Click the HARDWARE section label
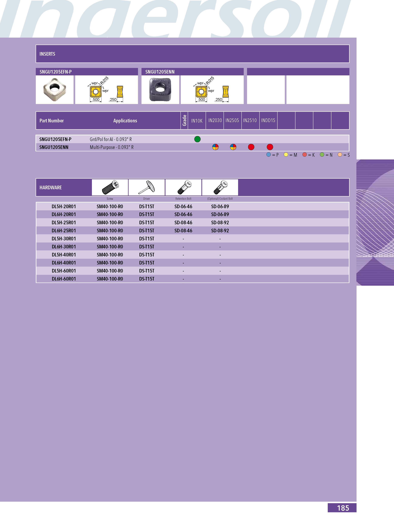This screenshot has height=532, width=394. [x=51, y=188]
